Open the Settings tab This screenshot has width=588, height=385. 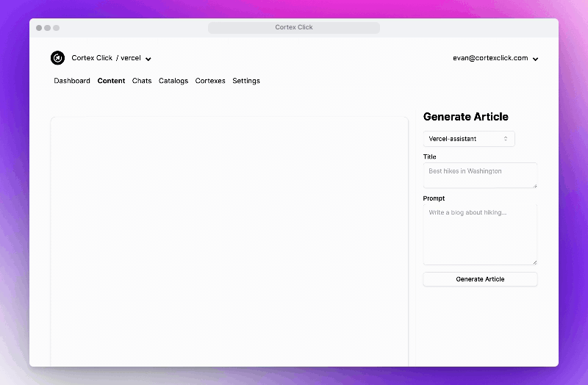tap(246, 81)
